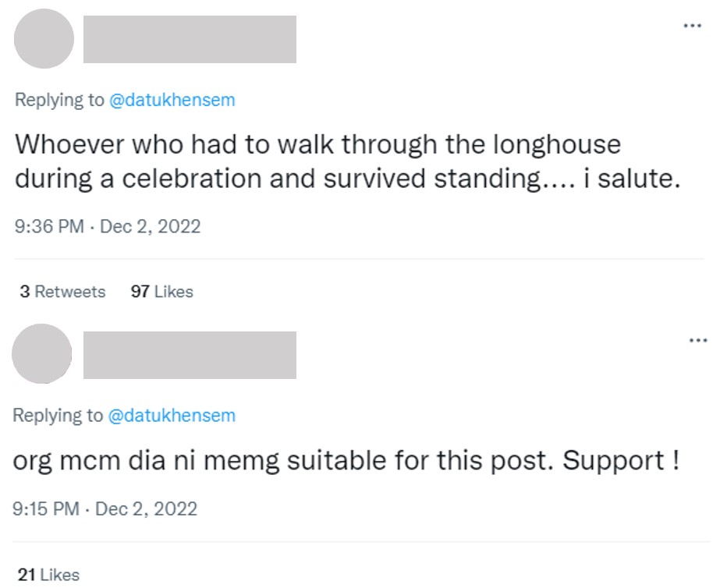Select the 'suitable for this post' tweet text
Image resolution: width=720 pixels, height=588 pixels.
[346, 460]
